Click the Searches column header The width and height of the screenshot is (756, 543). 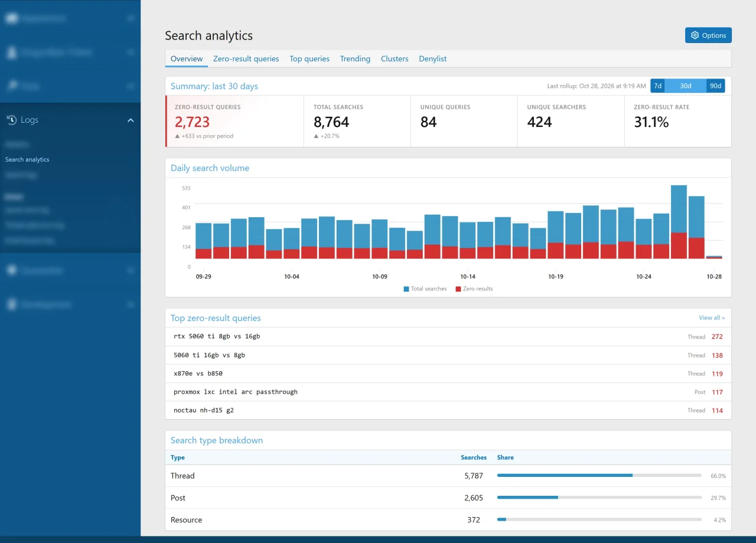(474, 457)
